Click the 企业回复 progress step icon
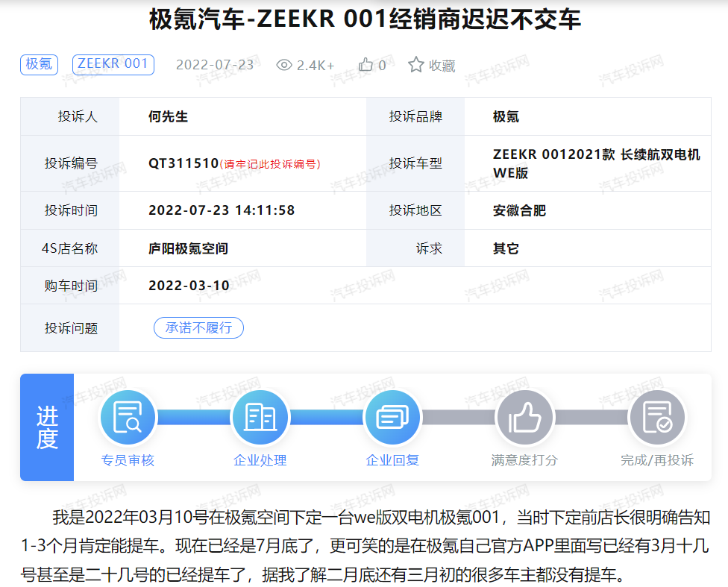728x587 pixels. click(392, 418)
